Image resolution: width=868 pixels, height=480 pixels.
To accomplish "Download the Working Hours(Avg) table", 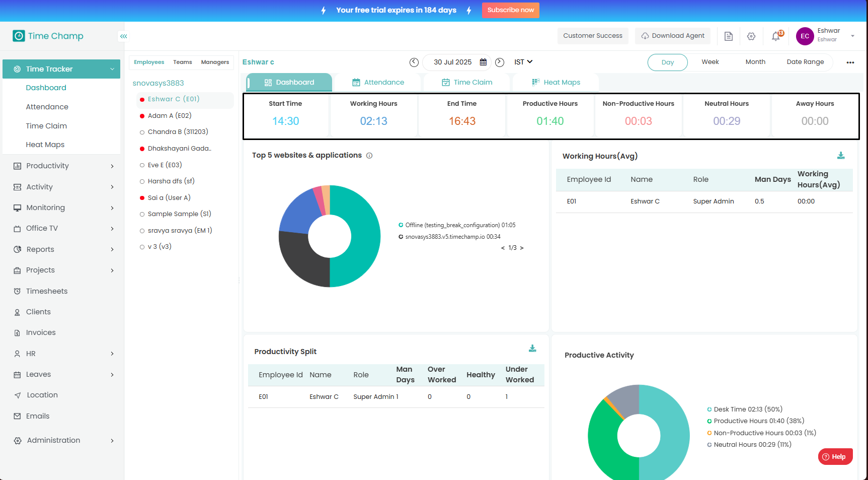I will click(x=841, y=156).
